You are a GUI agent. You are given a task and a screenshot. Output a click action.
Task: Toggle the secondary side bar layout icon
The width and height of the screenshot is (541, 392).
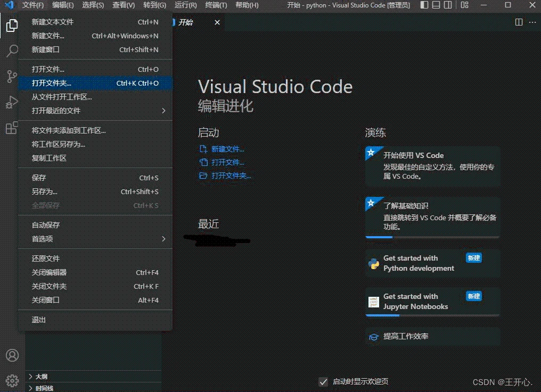448,5
